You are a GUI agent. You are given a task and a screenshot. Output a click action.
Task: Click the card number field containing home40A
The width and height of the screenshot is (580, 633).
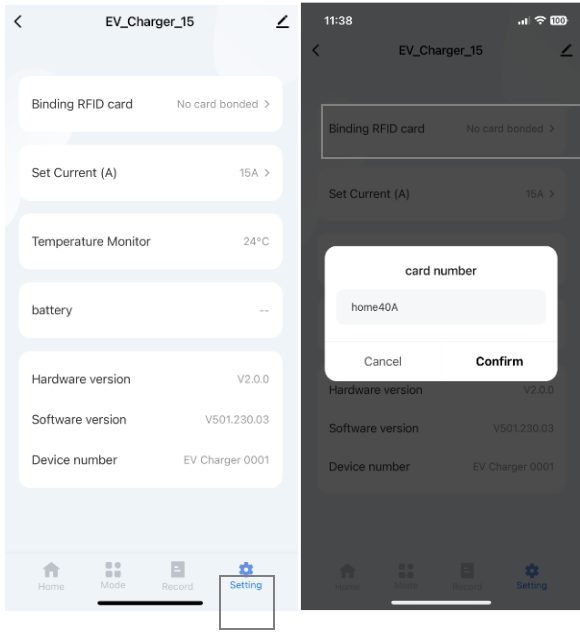(441, 307)
